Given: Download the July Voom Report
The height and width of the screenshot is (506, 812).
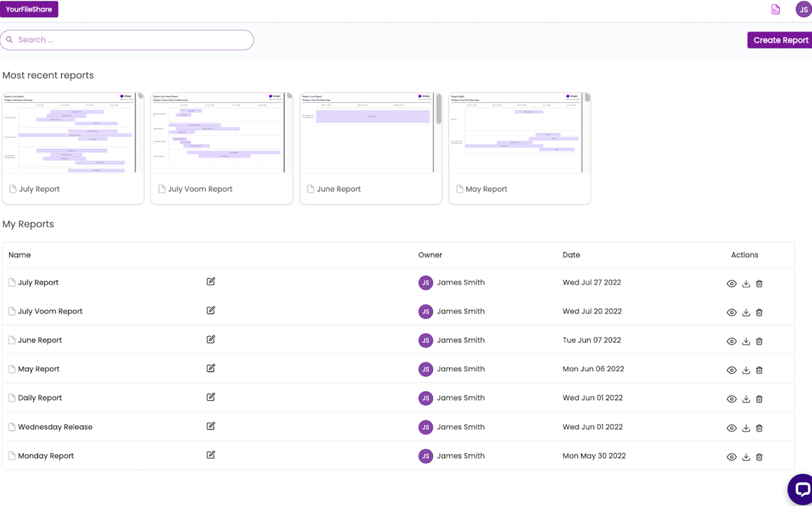Looking at the screenshot, I should pyautogui.click(x=746, y=312).
